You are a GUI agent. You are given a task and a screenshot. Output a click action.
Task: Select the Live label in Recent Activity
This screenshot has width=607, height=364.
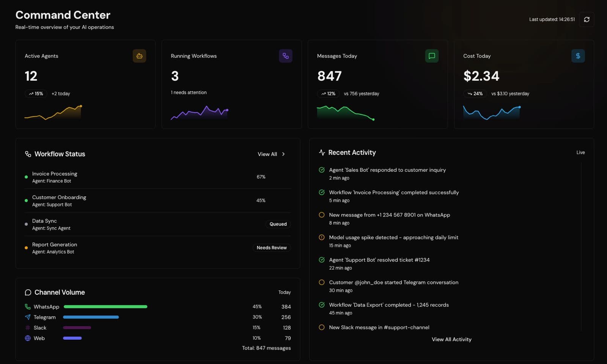(580, 152)
